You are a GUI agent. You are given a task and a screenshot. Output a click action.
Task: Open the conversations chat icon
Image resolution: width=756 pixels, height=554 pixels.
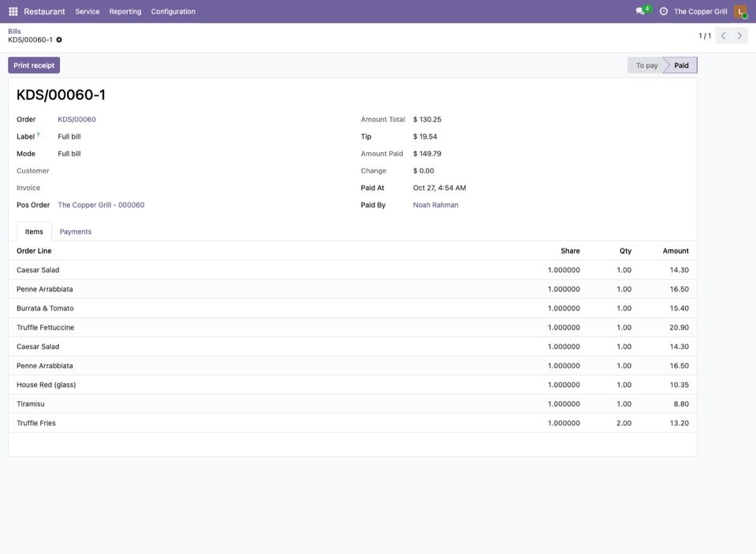pos(641,11)
